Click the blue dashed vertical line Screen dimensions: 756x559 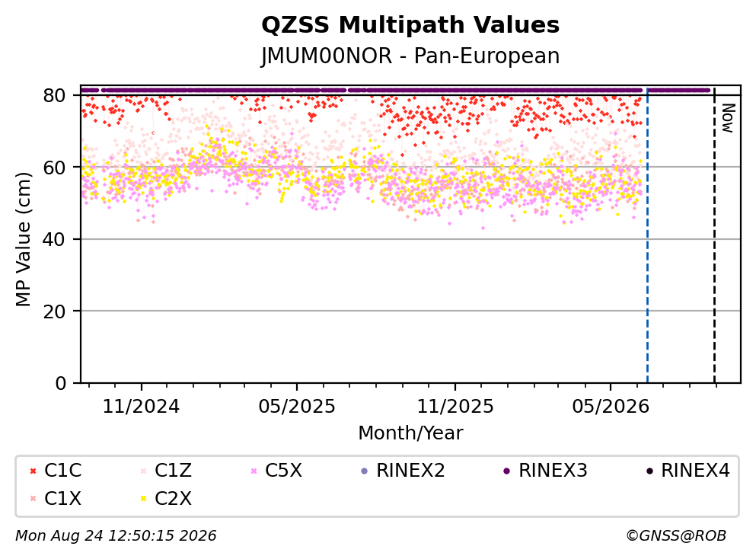pyautogui.click(x=647, y=236)
